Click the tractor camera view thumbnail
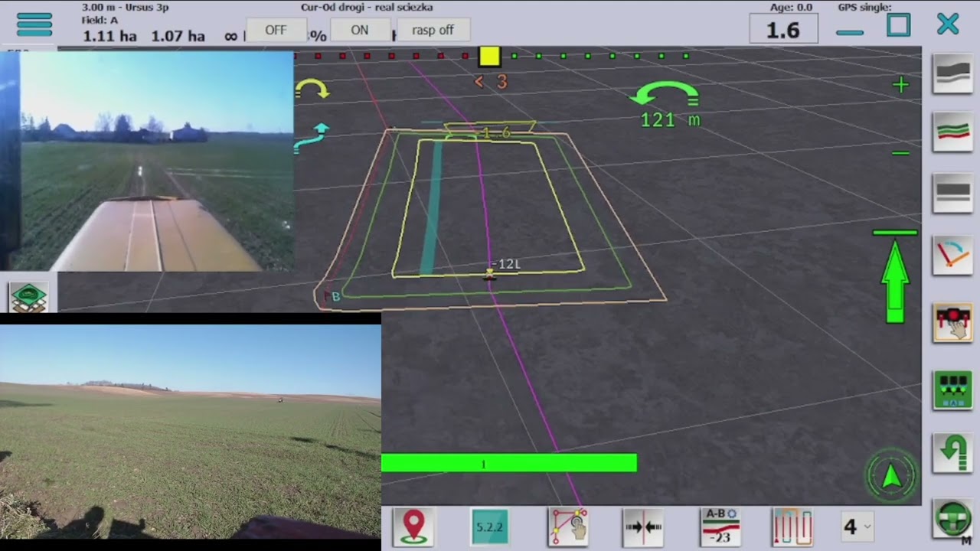The width and height of the screenshot is (980, 551). [x=156, y=161]
